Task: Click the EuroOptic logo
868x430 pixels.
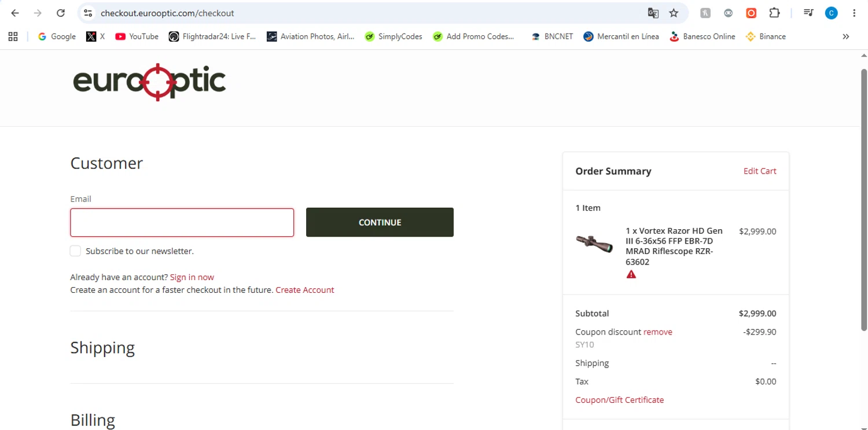Action: 149,82
